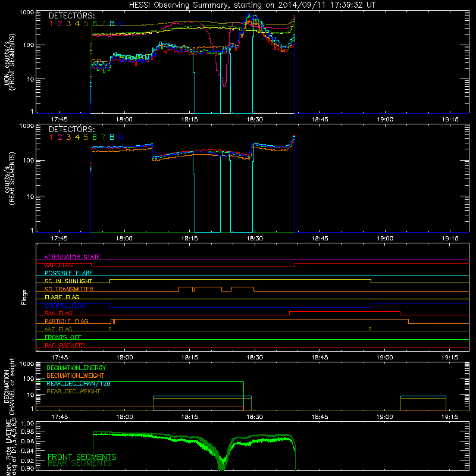
Task: Click 0.92 y-axis value on livetime plot
Action: [27, 461]
